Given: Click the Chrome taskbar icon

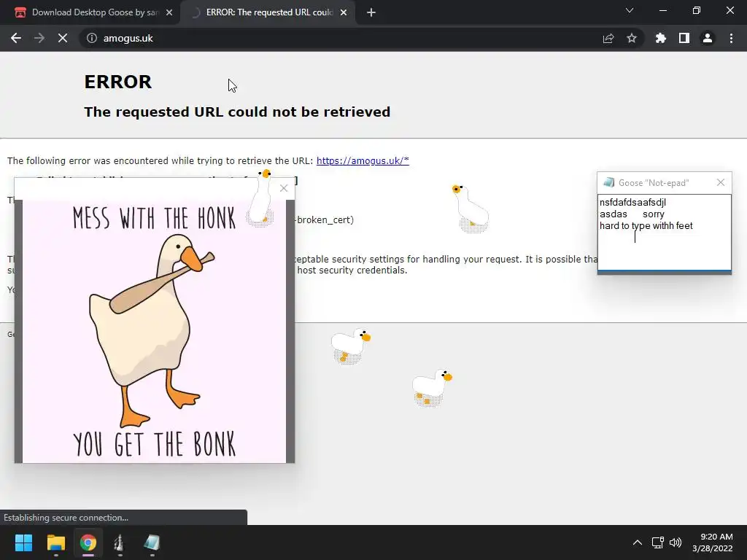Looking at the screenshot, I should coord(88,542).
